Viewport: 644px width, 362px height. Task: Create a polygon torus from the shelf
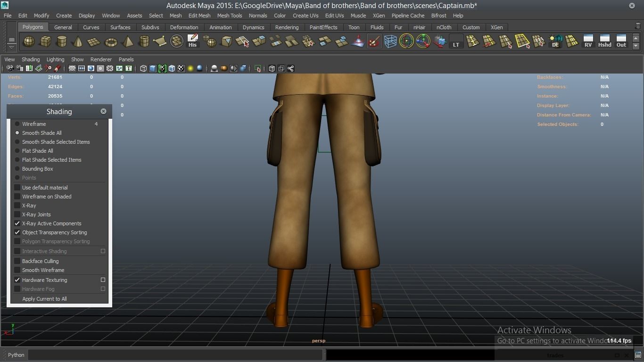[111, 41]
